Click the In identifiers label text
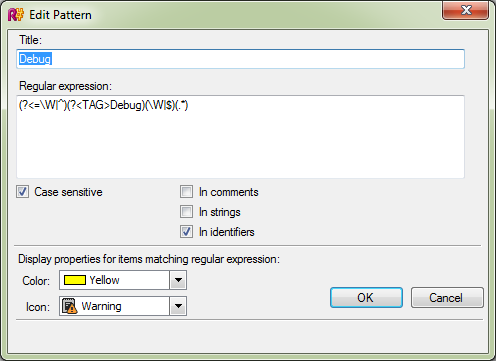The width and height of the screenshot is (496, 361). [227, 232]
